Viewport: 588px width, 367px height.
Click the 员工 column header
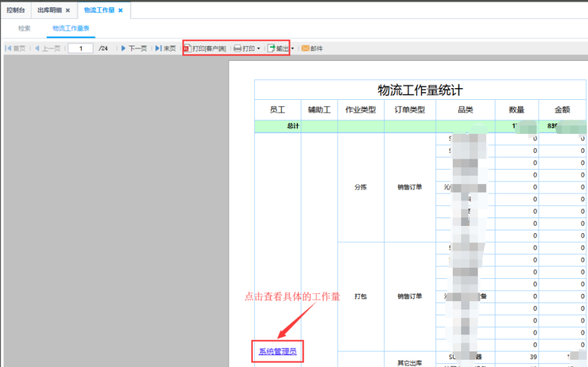(278, 110)
